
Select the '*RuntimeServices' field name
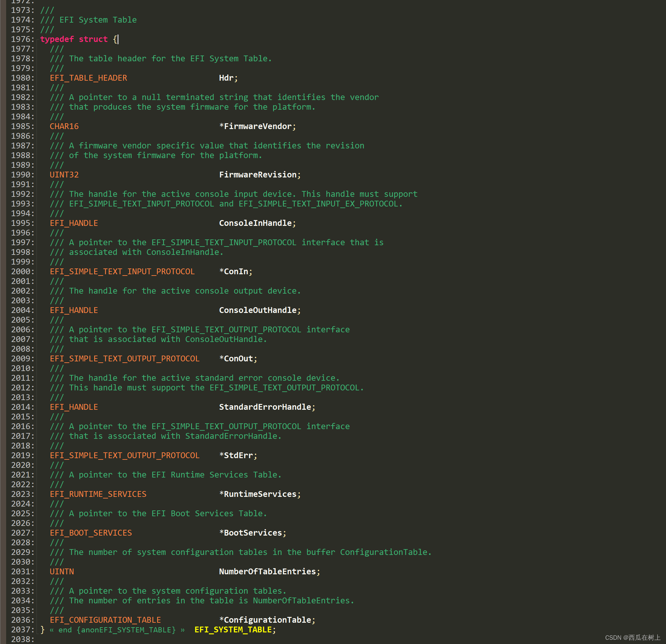click(x=258, y=494)
